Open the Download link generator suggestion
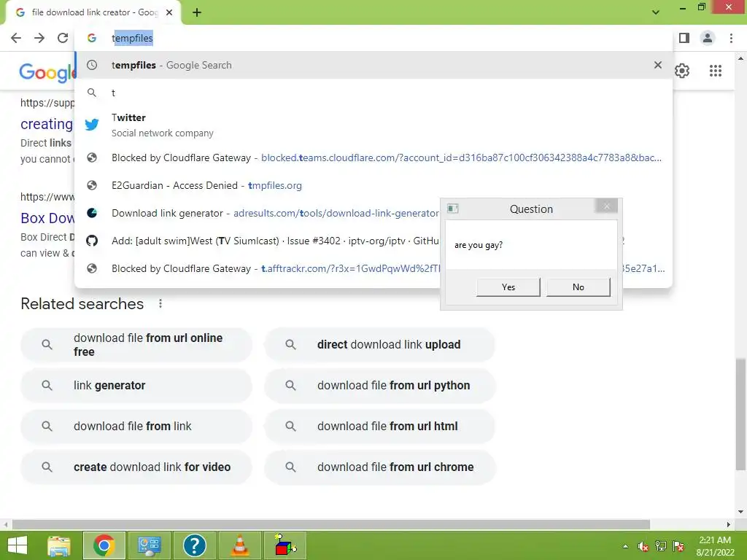747x560 pixels. coord(258,214)
